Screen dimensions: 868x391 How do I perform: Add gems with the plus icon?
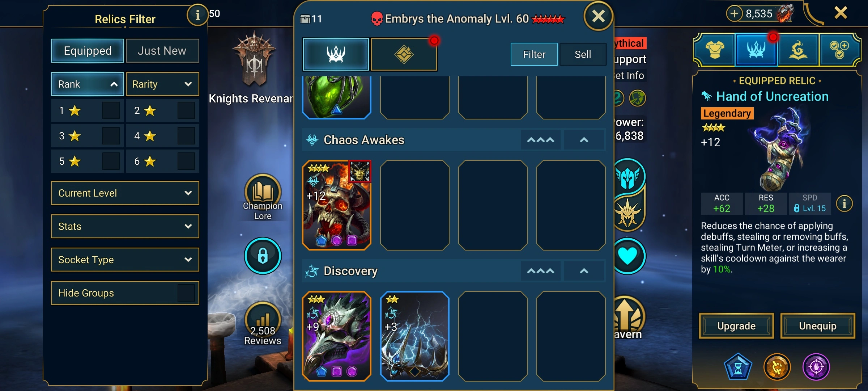pyautogui.click(x=734, y=14)
